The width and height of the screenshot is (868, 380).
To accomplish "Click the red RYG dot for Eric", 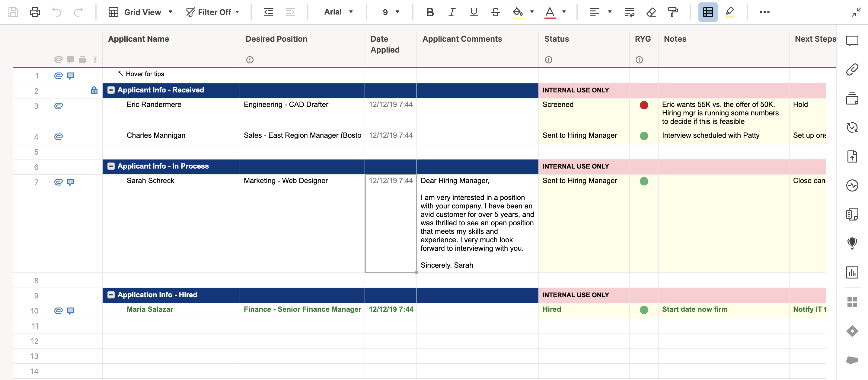I will [x=643, y=105].
